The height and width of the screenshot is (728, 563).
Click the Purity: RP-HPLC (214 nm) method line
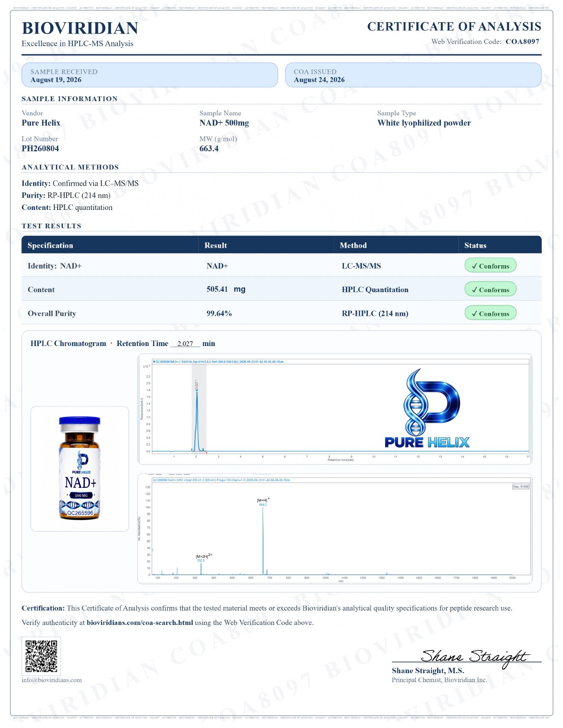pyautogui.click(x=66, y=196)
